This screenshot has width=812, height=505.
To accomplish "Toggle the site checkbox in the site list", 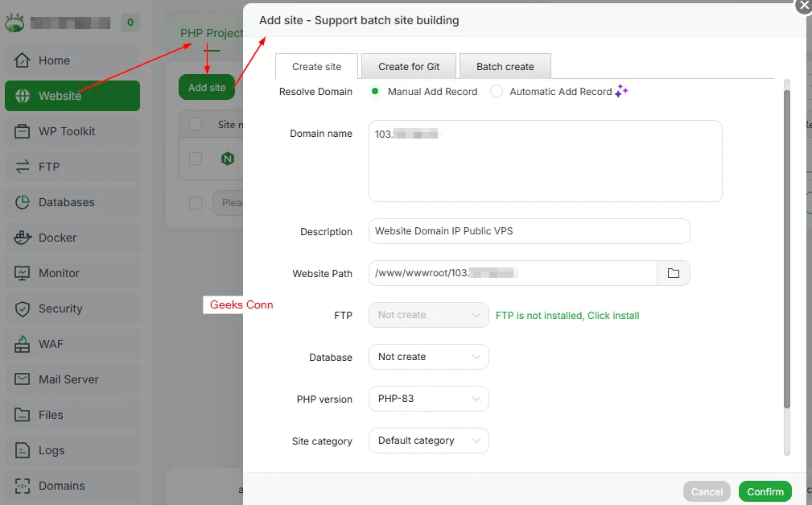I will pos(195,159).
